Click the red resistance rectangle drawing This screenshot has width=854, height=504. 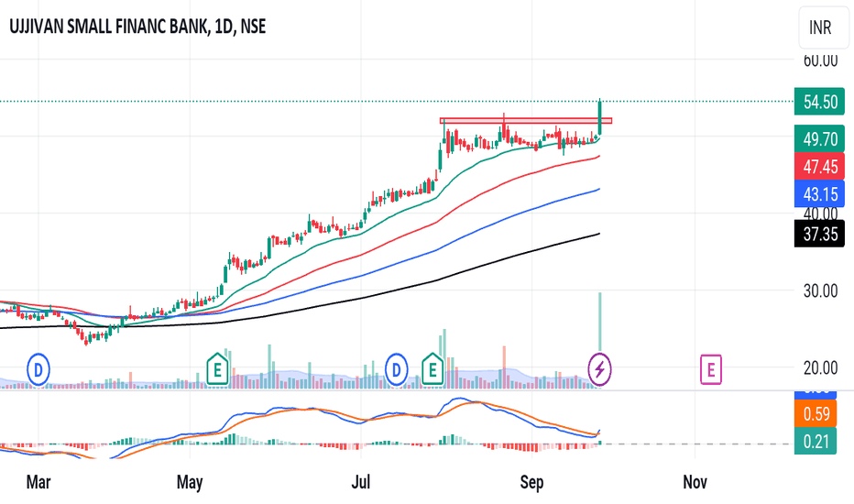click(526, 120)
